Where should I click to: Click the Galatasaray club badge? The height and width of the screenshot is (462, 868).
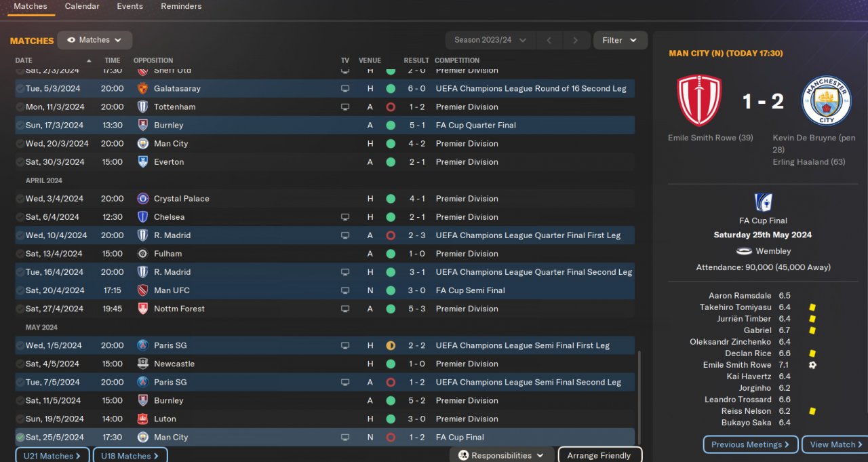142,88
